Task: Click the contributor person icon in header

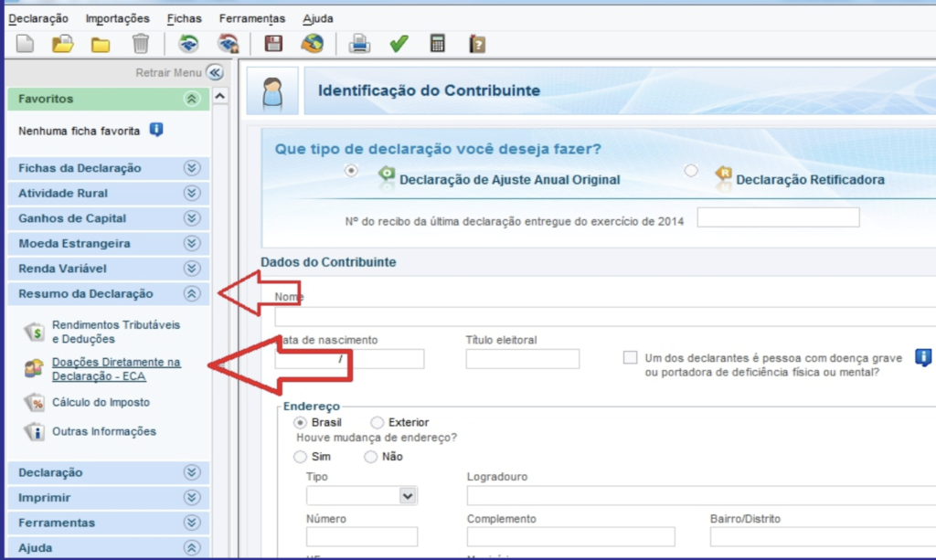Action: click(x=272, y=91)
